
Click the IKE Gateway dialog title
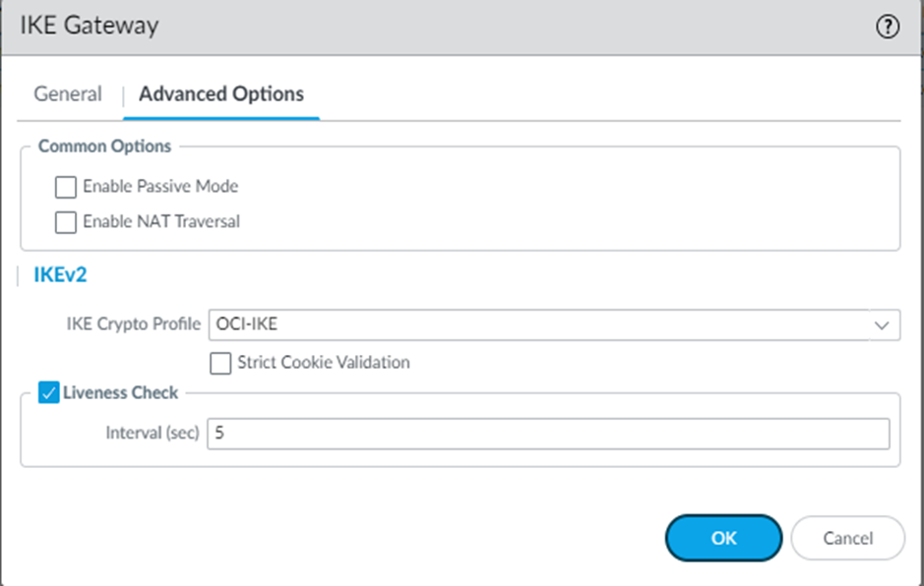coord(90,27)
